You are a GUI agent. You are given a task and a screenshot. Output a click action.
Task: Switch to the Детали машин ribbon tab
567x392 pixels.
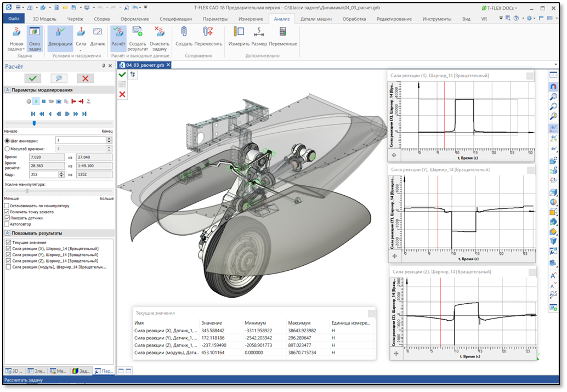(x=315, y=19)
